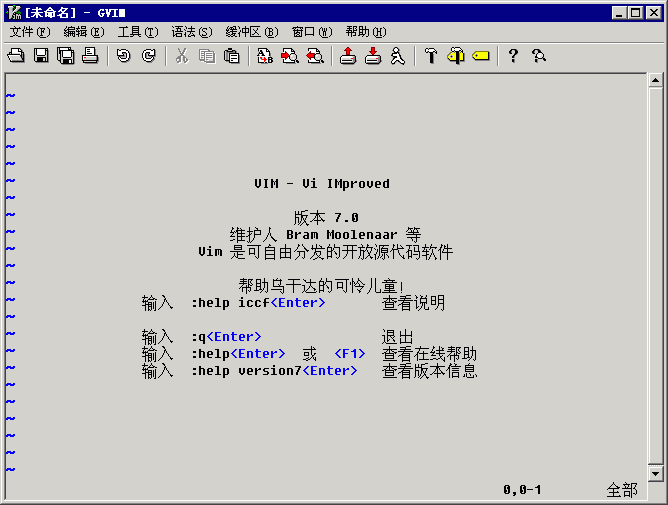The image size is (668, 505).
Task: Click the ':q<Enter>' command text
Action: pos(226,337)
